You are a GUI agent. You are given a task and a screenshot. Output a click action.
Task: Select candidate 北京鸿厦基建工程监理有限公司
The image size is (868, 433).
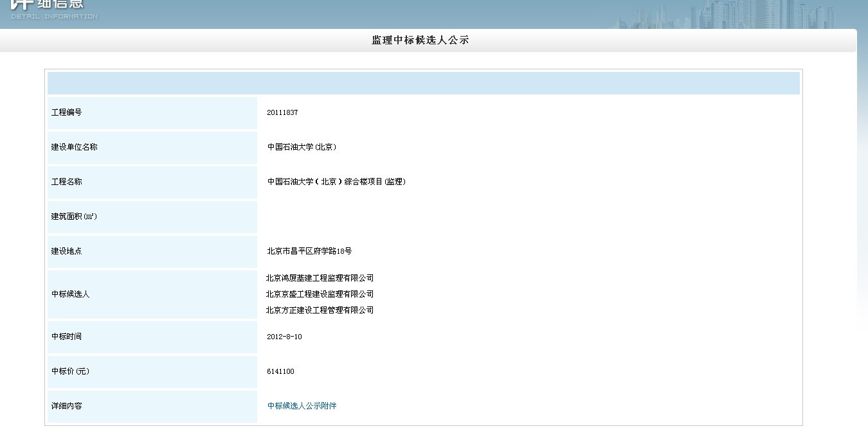click(x=320, y=278)
